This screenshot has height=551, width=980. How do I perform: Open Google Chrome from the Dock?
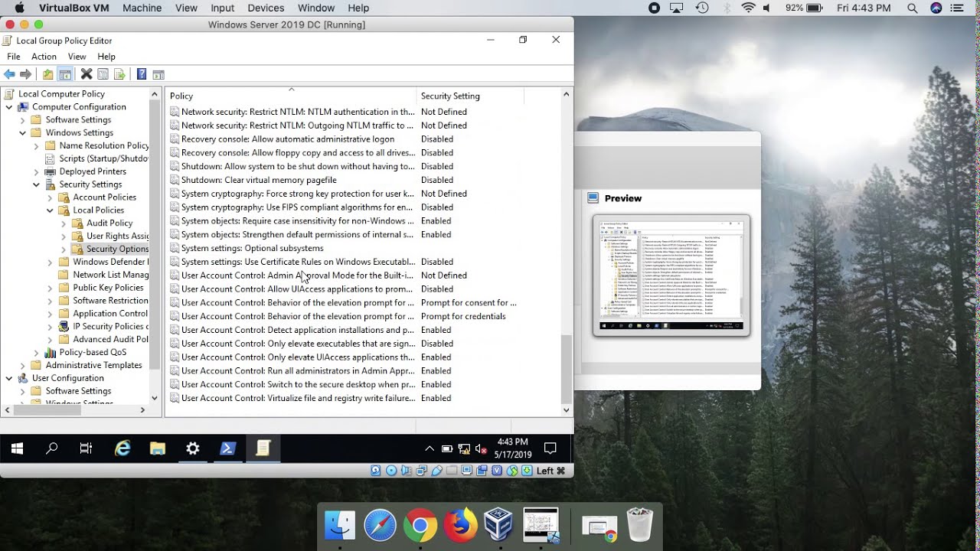(x=420, y=526)
